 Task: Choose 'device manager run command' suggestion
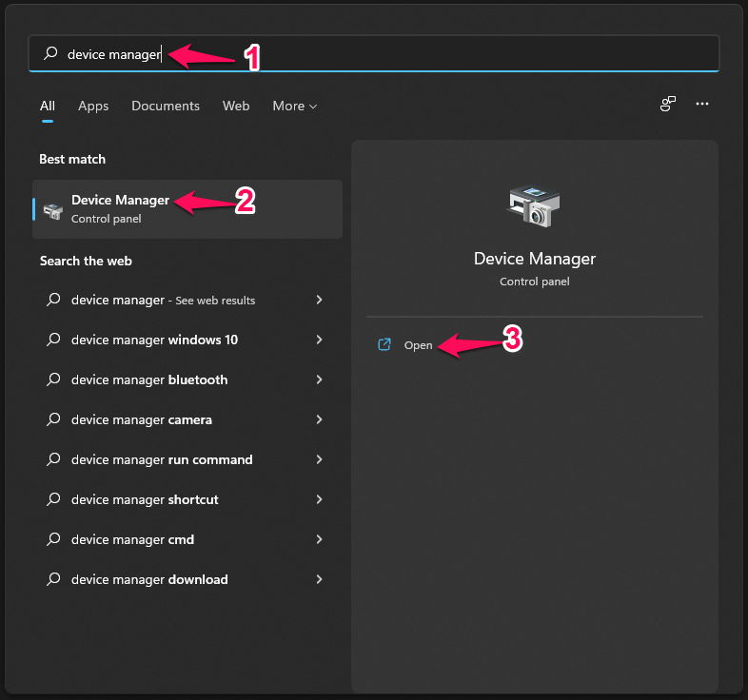click(x=162, y=459)
